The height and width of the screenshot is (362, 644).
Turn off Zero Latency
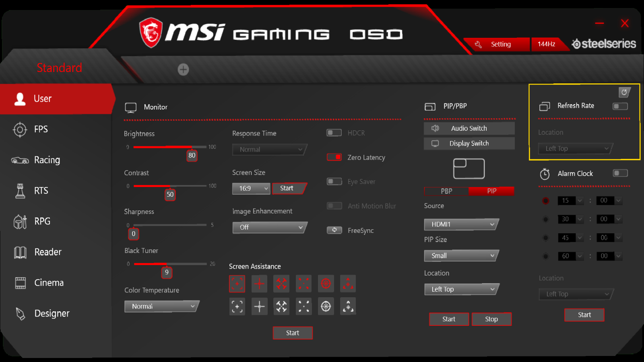click(x=334, y=157)
